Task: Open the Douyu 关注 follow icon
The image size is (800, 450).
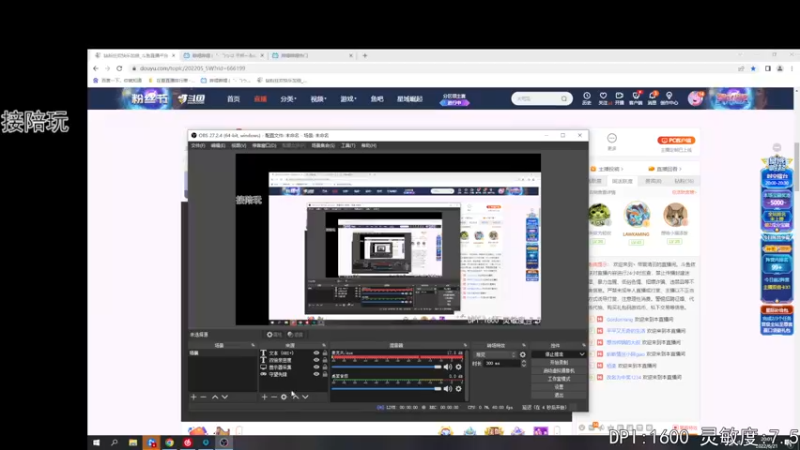Action: pyautogui.click(x=603, y=98)
